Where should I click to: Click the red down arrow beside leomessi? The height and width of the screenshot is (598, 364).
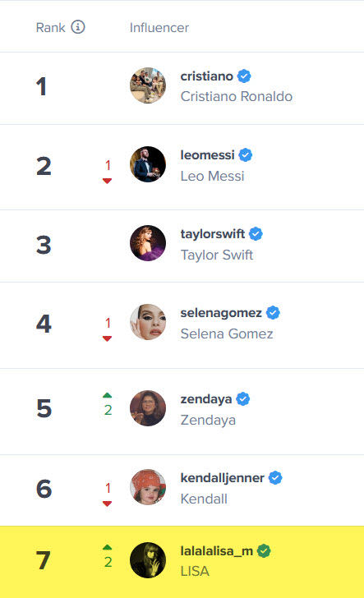107,181
